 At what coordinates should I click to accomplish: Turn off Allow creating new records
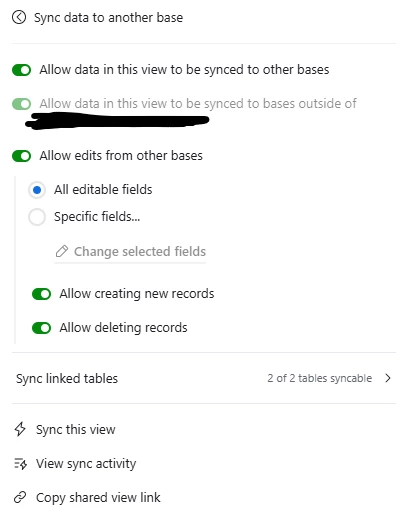pos(42,294)
